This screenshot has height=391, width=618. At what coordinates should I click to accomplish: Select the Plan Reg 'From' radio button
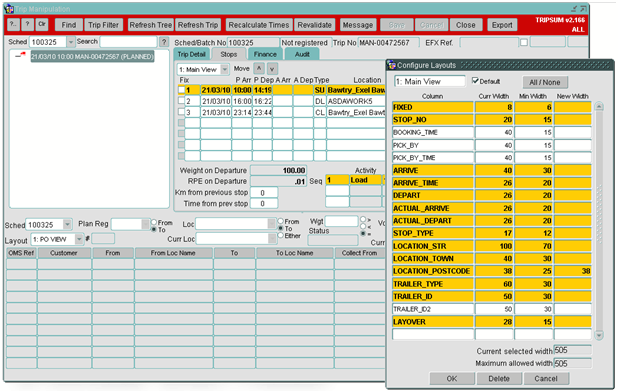click(154, 222)
